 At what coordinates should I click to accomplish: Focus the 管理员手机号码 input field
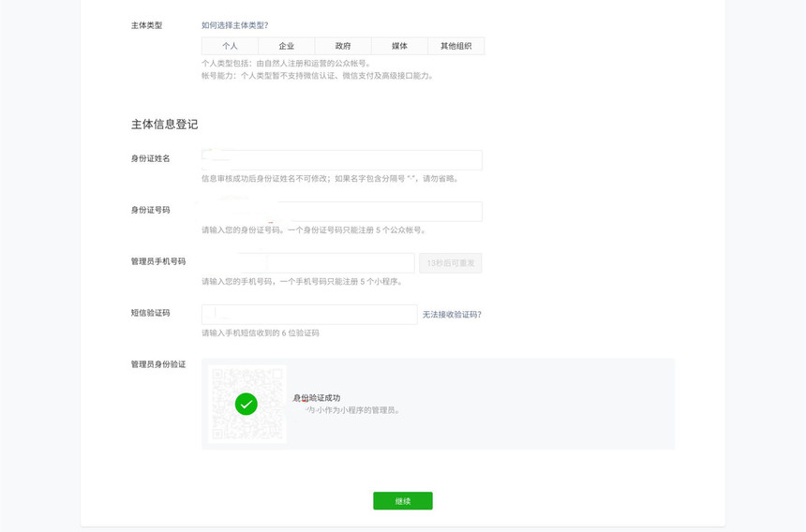pyautogui.click(x=308, y=263)
